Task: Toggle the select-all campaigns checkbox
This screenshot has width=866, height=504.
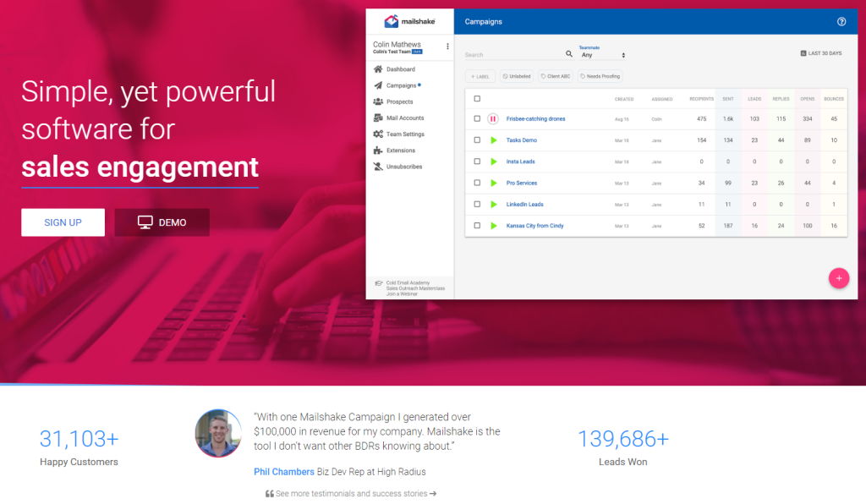Action: click(477, 99)
